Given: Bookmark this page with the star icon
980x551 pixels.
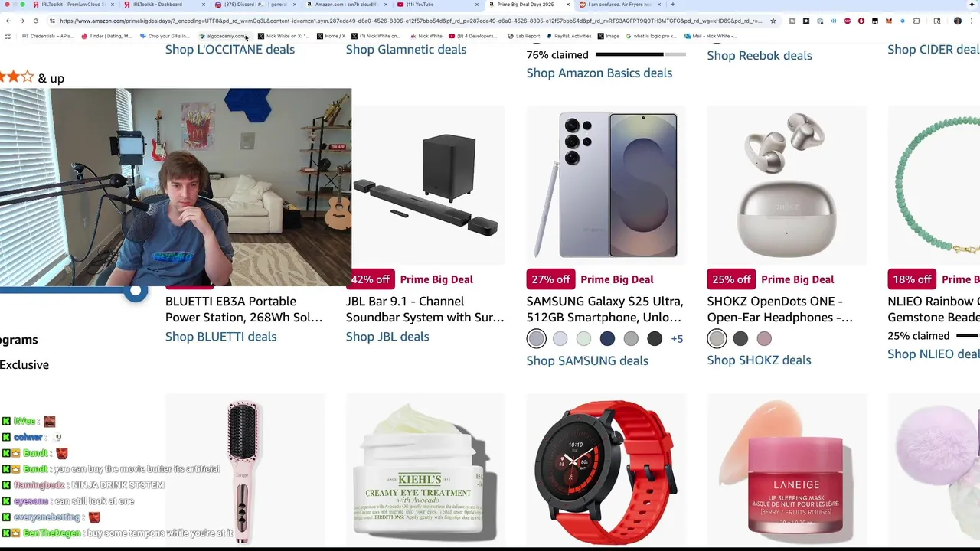Looking at the screenshot, I should 773,21.
